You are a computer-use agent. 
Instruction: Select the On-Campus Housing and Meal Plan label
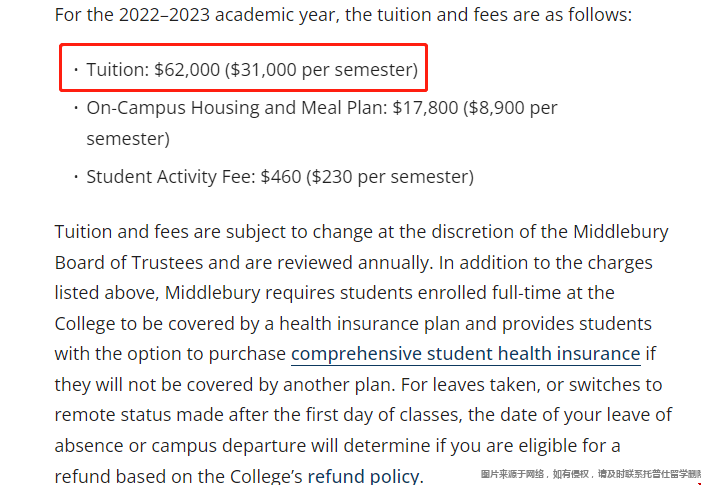click(x=236, y=108)
